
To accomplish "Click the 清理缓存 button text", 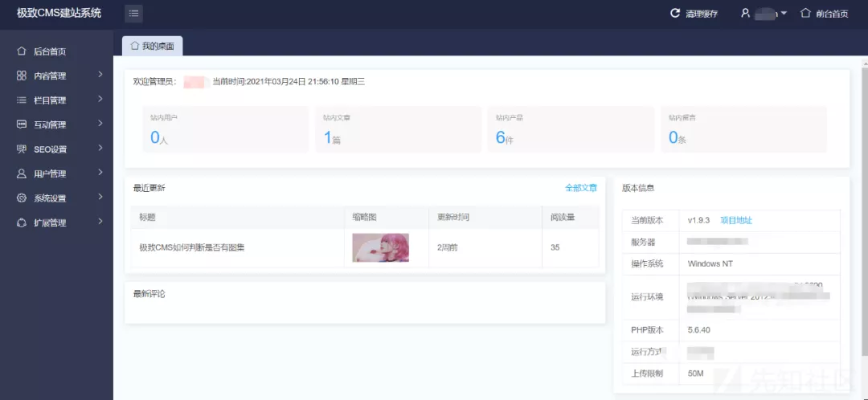I will coord(702,14).
